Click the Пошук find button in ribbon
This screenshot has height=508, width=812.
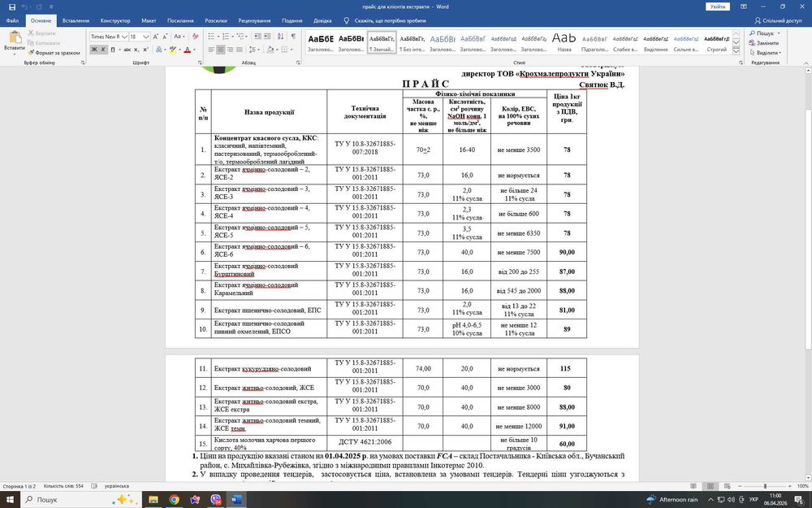764,33
